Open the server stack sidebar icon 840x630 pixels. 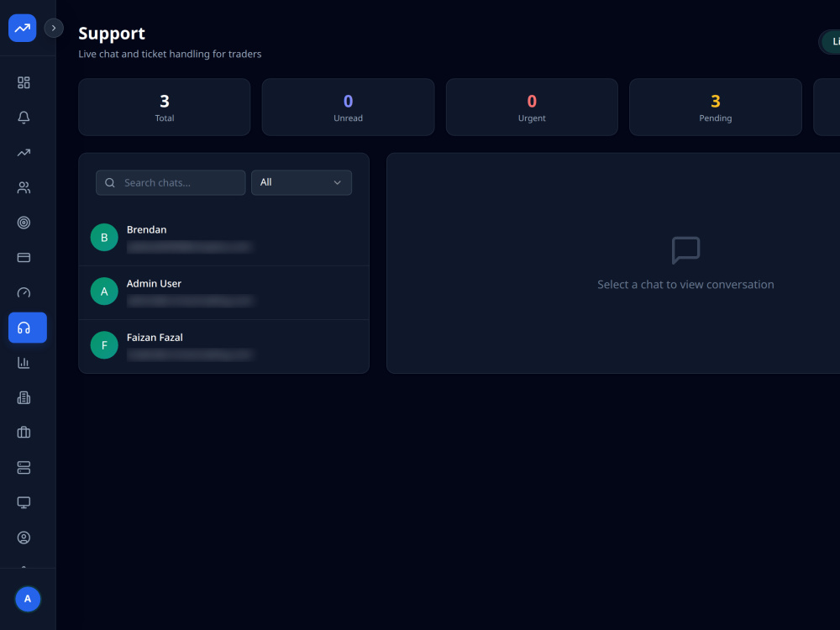24,468
